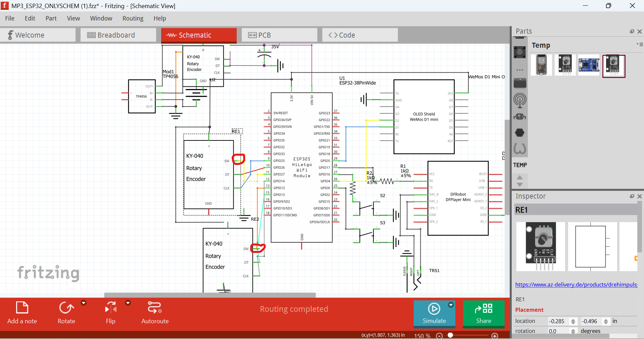
Task: Click the zoom out minus icon
Action: tap(439, 336)
